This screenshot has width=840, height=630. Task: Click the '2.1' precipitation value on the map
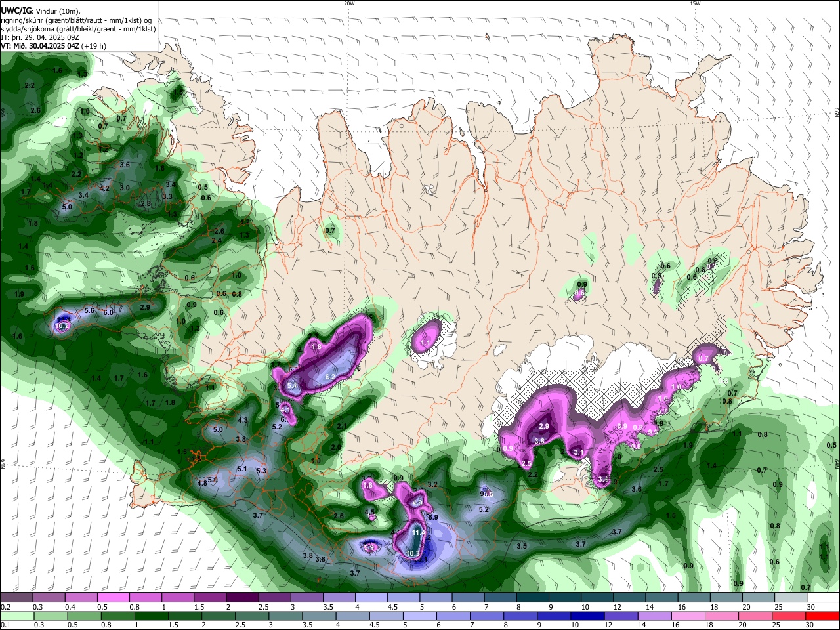click(x=341, y=427)
